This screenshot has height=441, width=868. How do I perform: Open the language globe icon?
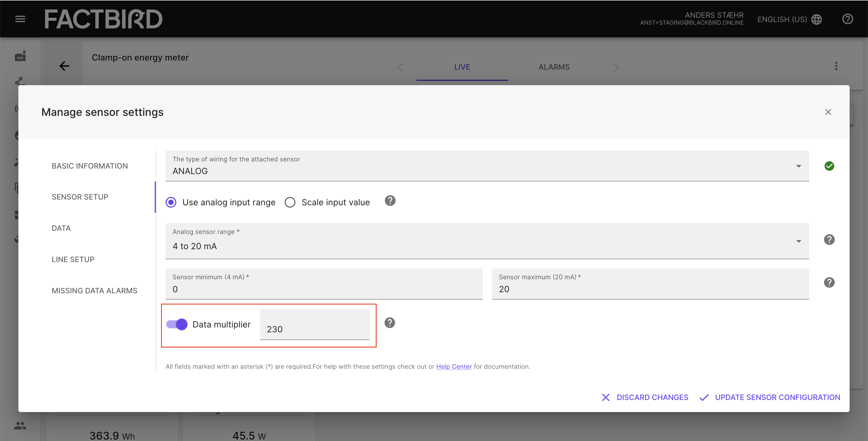(x=817, y=19)
